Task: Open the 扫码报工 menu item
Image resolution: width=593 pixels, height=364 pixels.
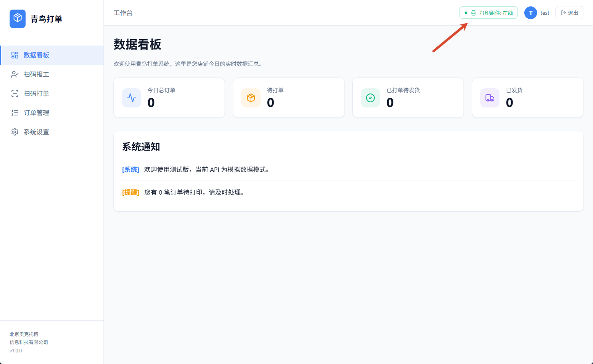Action: tap(52, 74)
